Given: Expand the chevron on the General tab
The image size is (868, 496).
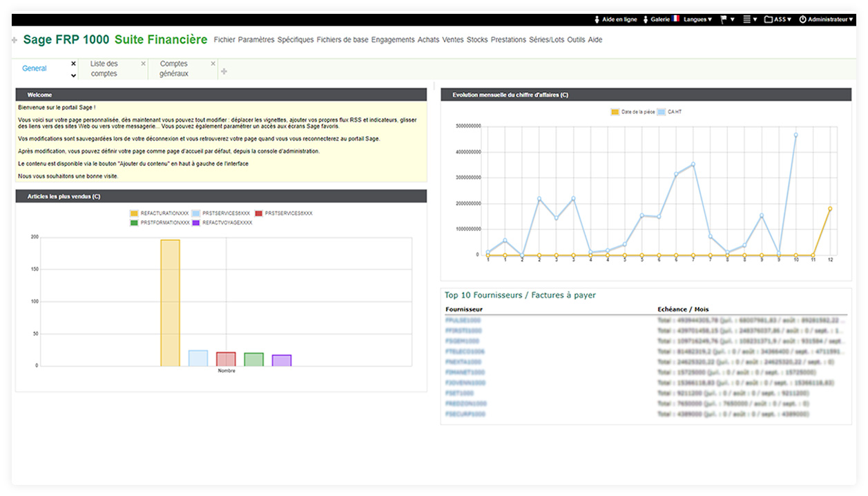Looking at the screenshot, I should point(73,75).
